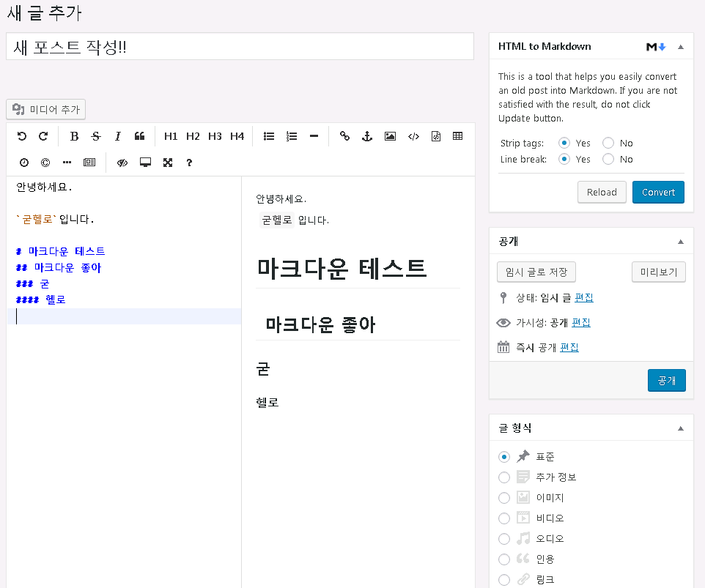Place cursor in markdown source editor empty line
This screenshot has height=588, width=705.
pyautogui.click(x=124, y=316)
